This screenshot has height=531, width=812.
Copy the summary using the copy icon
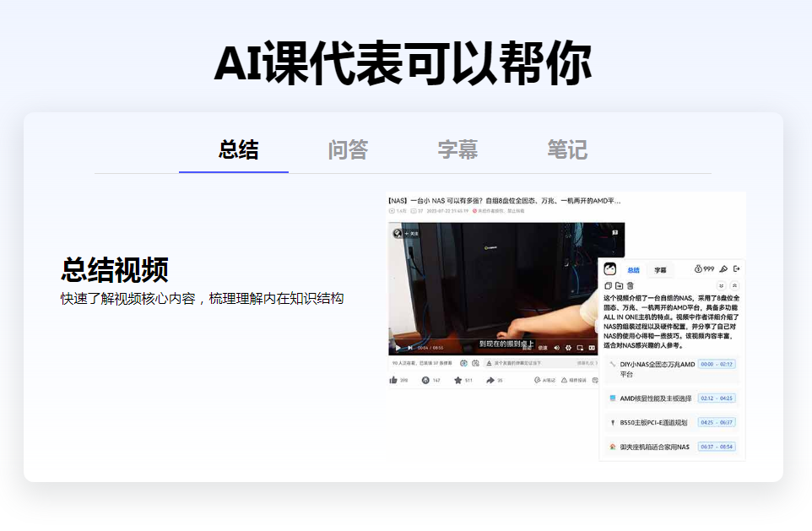coord(608,286)
